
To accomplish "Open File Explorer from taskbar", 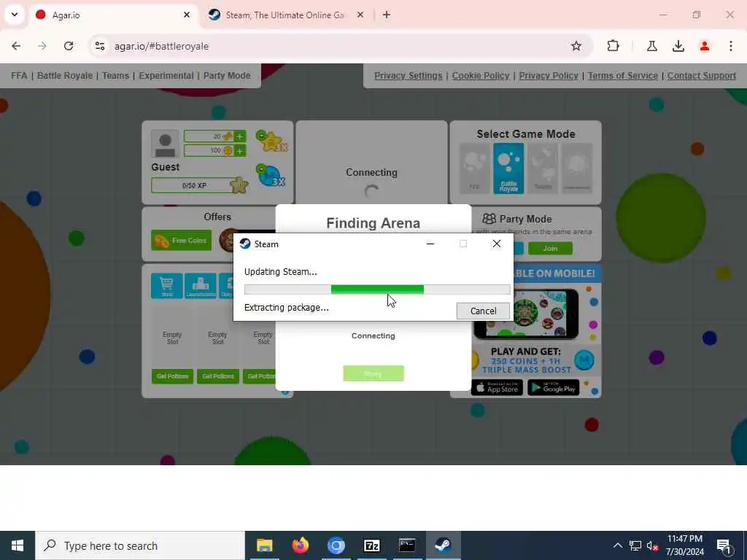I will pyautogui.click(x=264, y=545).
